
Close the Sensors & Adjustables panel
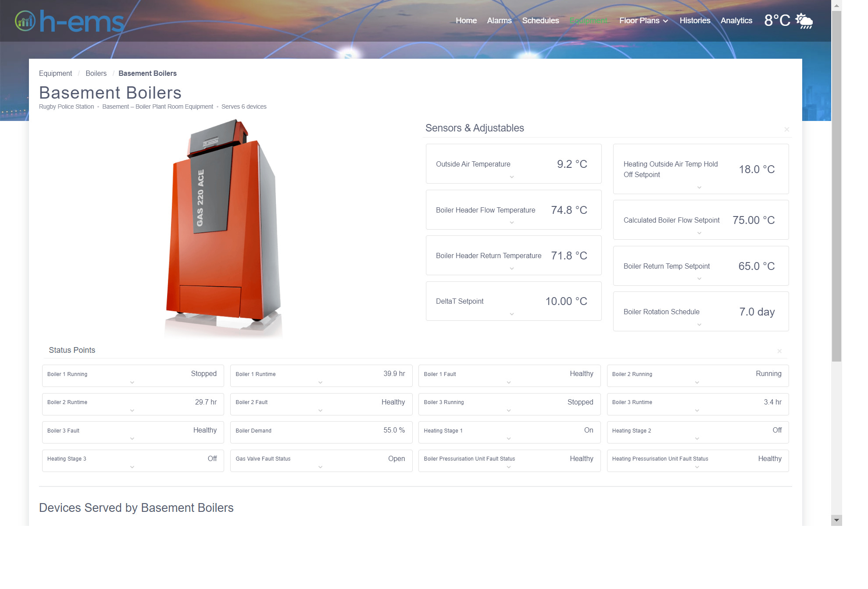tap(786, 129)
